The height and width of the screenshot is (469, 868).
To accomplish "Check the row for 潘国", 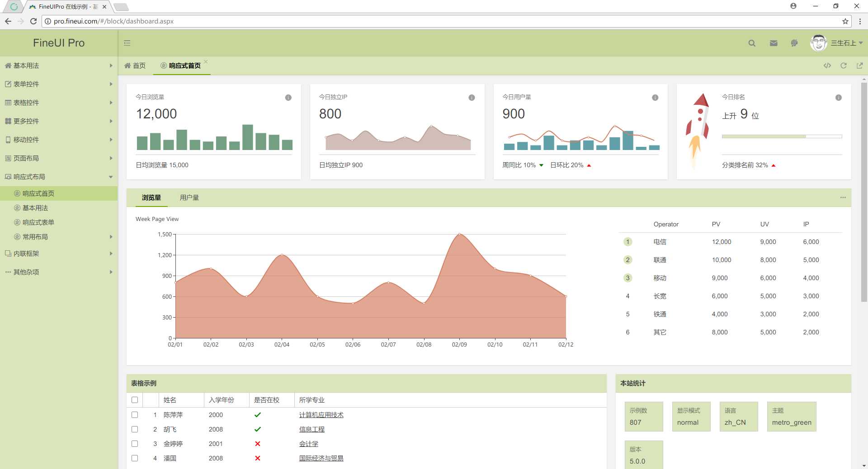I will coord(135,458).
